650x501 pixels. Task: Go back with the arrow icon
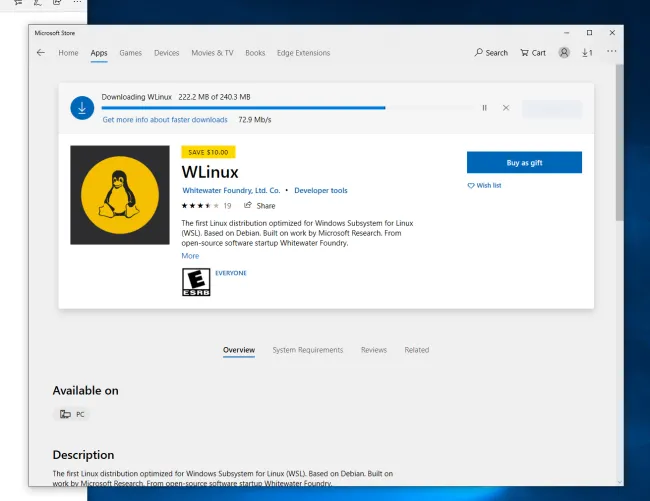point(41,53)
